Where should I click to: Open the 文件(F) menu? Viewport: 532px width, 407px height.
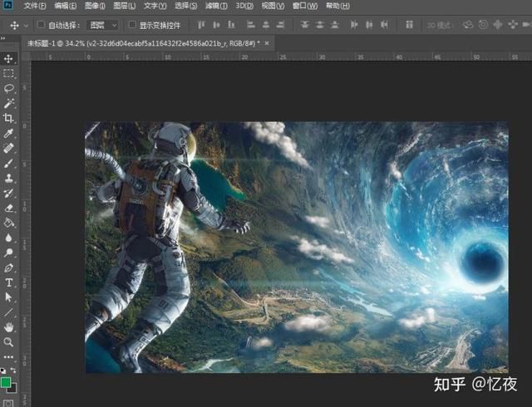[x=35, y=6]
